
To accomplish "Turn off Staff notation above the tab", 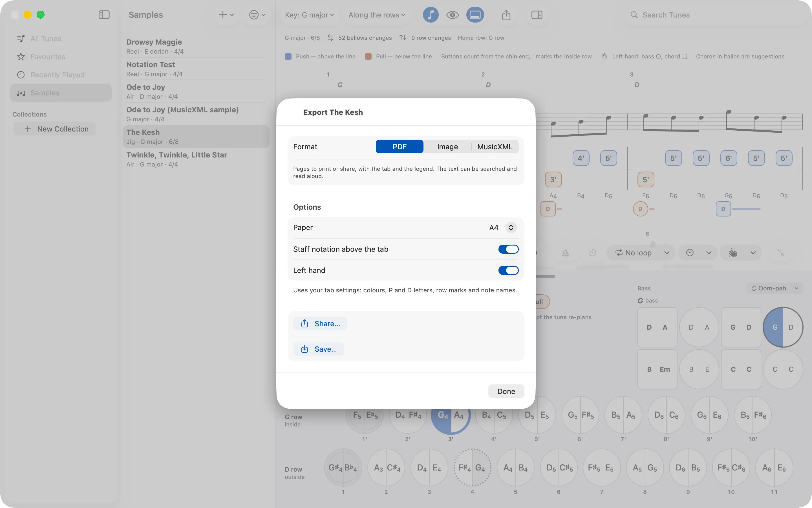I will [508, 249].
